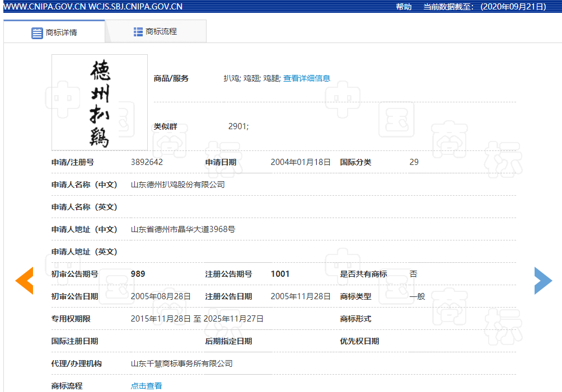Click the 国际分类 label
The image size is (562, 392).
[x=355, y=162]
